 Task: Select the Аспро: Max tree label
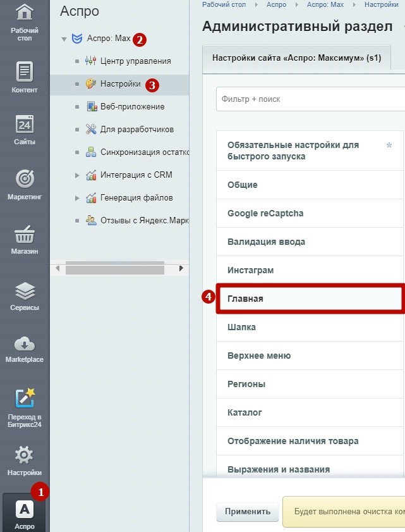coord(109,39)
